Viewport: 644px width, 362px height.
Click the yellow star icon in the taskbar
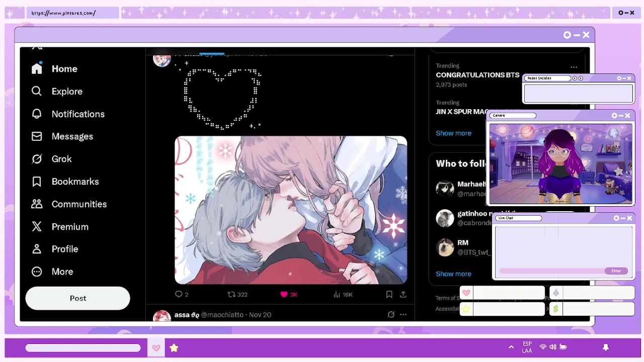(174, 348)
